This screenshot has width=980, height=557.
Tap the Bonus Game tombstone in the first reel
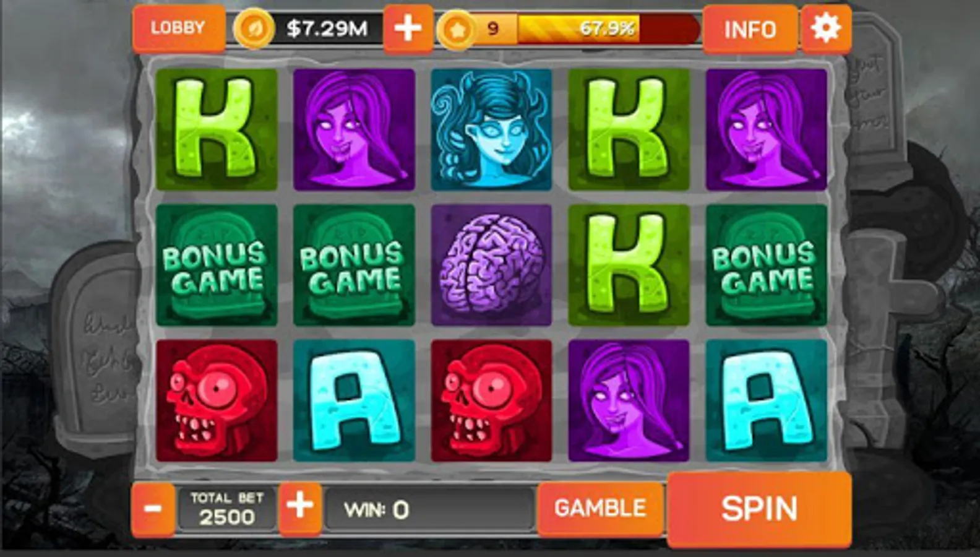[x=217, y=265]
